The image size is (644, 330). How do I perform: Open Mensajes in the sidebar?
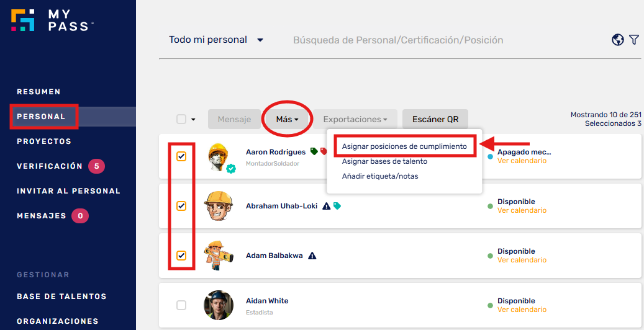click(42, 216)
